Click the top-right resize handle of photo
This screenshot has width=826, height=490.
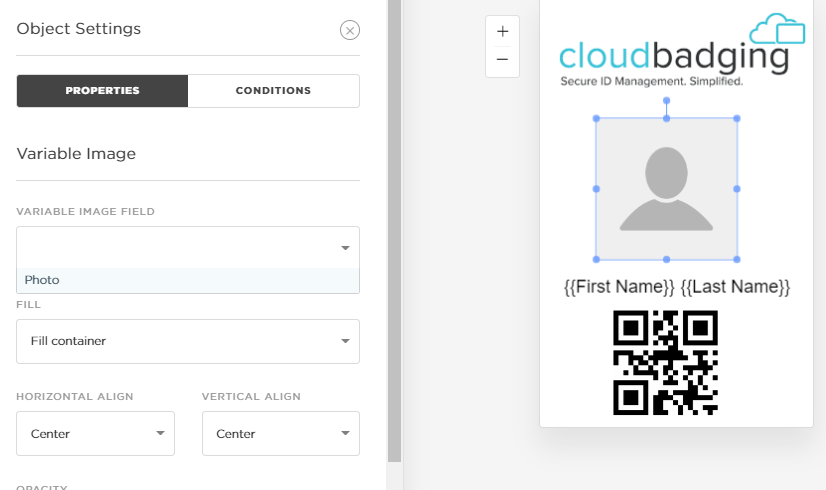click(737, 119)
